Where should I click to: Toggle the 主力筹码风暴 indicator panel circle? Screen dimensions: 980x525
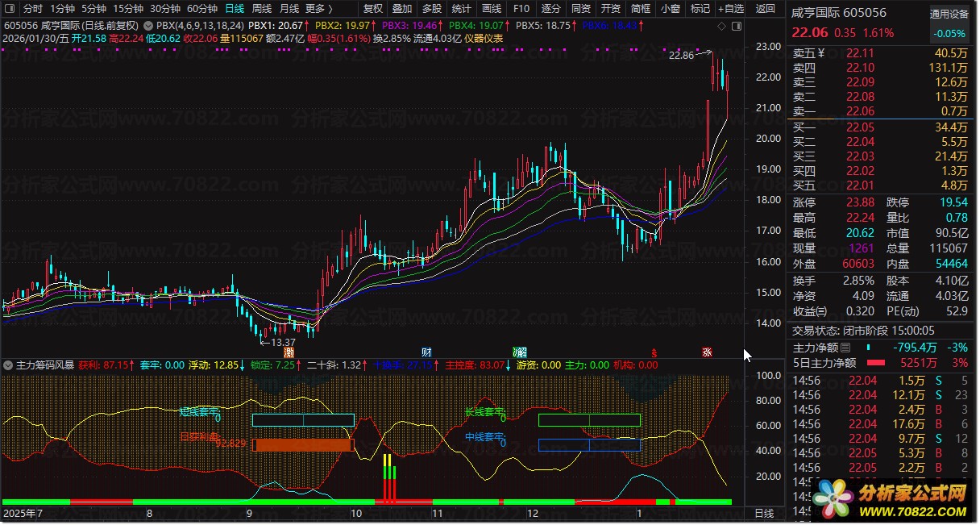[x=8, y=365]
